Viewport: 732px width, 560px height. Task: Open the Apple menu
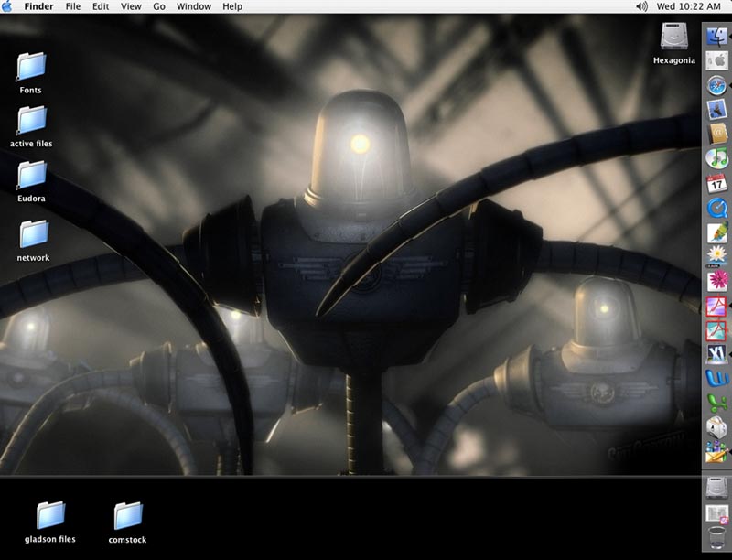(x=8, y=6)
